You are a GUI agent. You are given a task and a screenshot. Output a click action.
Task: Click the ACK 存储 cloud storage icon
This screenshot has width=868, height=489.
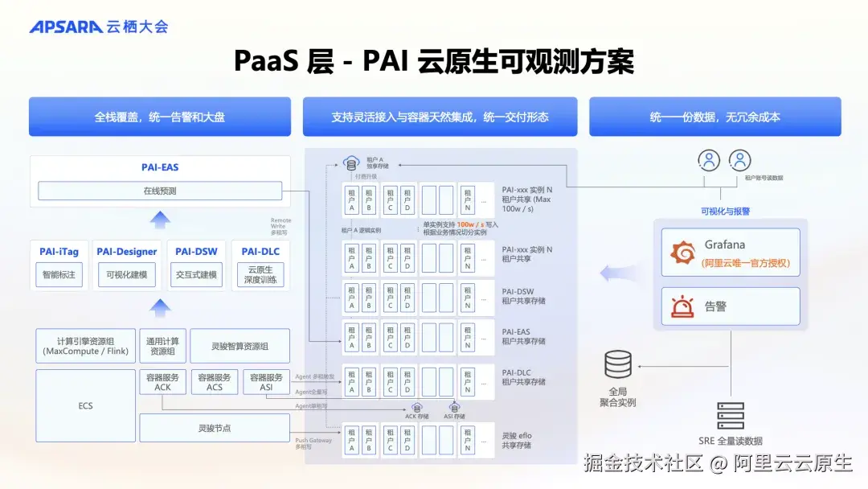[416, 406]
